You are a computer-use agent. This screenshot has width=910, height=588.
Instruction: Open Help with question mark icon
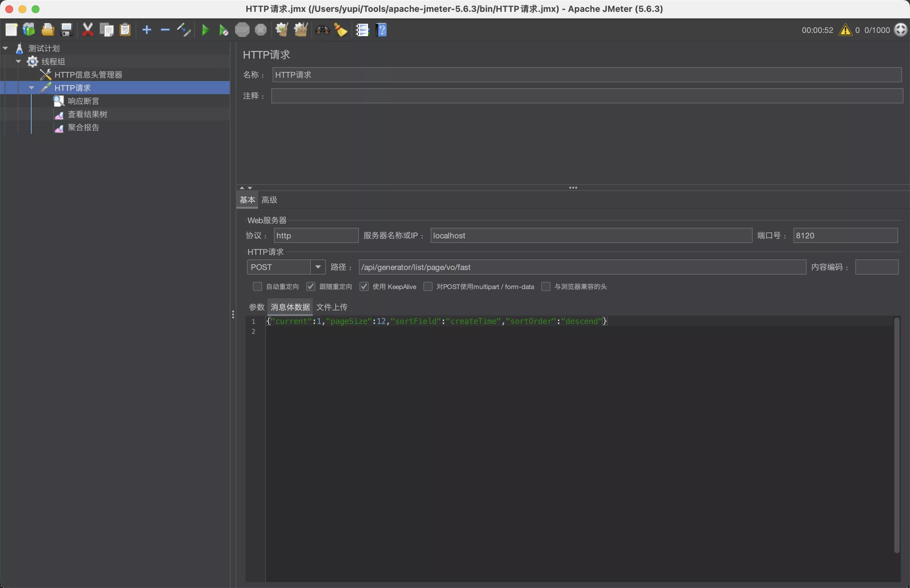pyautogui.click(x=381, y=29)
